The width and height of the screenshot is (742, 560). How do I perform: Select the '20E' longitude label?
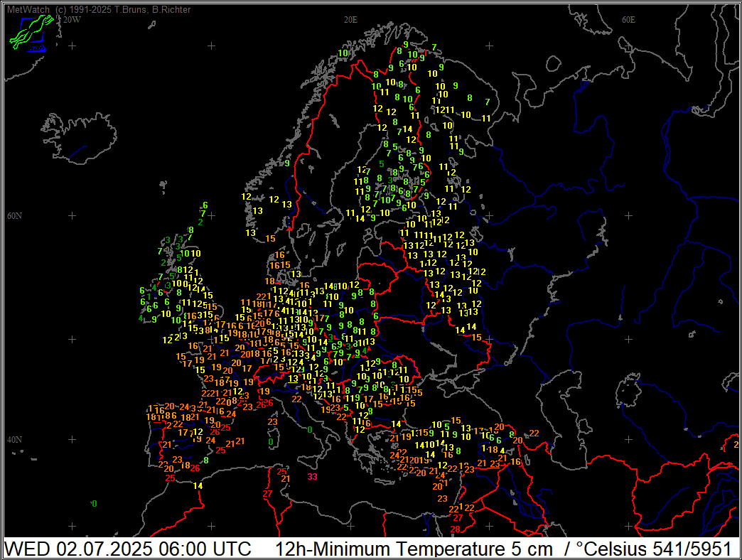pos(350,20)
